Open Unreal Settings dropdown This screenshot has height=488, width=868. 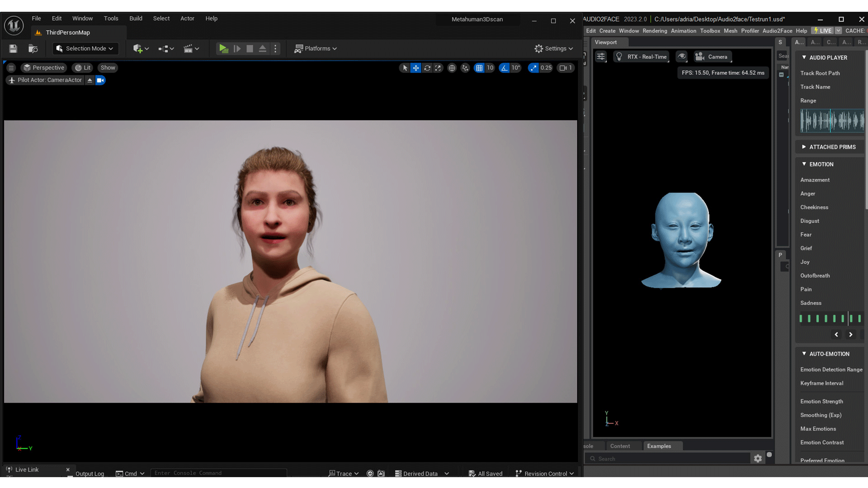coord(554,48)
